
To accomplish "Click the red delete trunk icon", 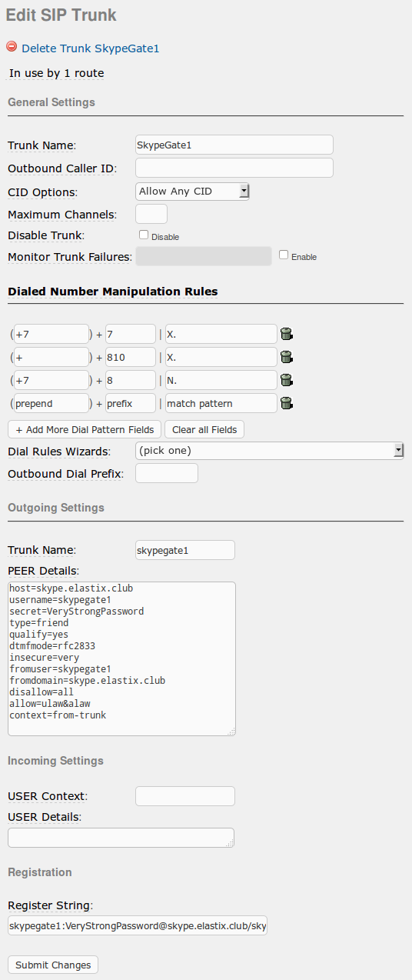I will (12, 47).
